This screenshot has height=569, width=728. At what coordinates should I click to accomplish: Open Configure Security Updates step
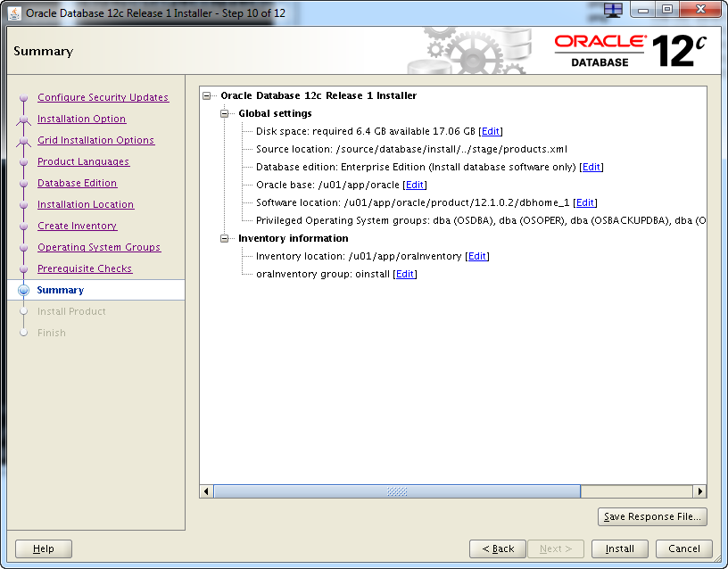click(103, 97)
